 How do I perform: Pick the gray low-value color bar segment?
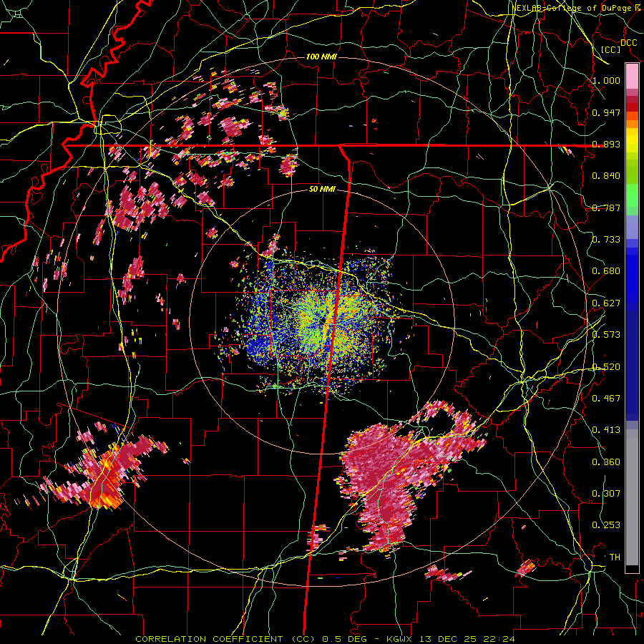pos(632,497)
